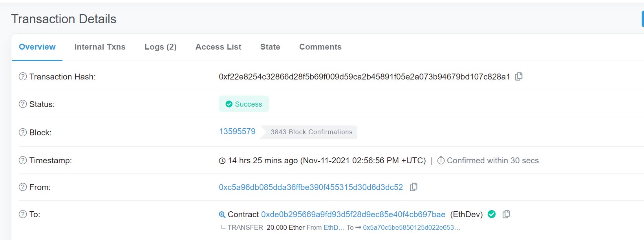Click help icon beside Block label
The image size is (644, 240).
23,132
